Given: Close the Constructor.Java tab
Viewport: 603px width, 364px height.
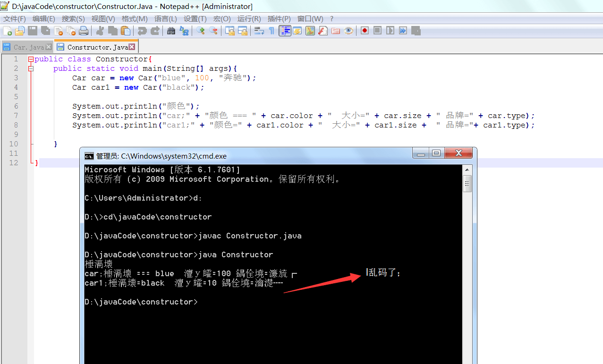Looking at the screenshot, I should click(x=132, y=47).
